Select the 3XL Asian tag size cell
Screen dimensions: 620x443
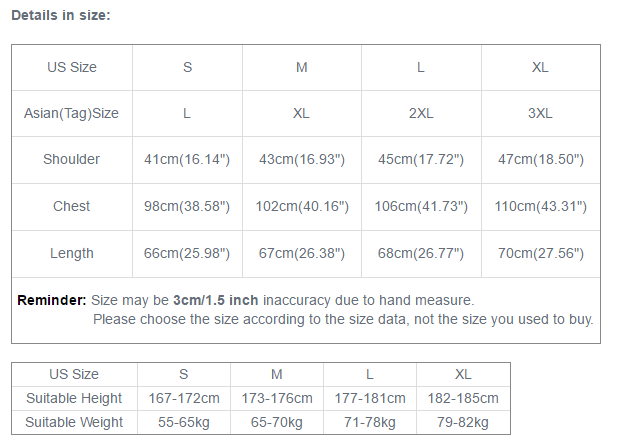[x=540, y=113]
